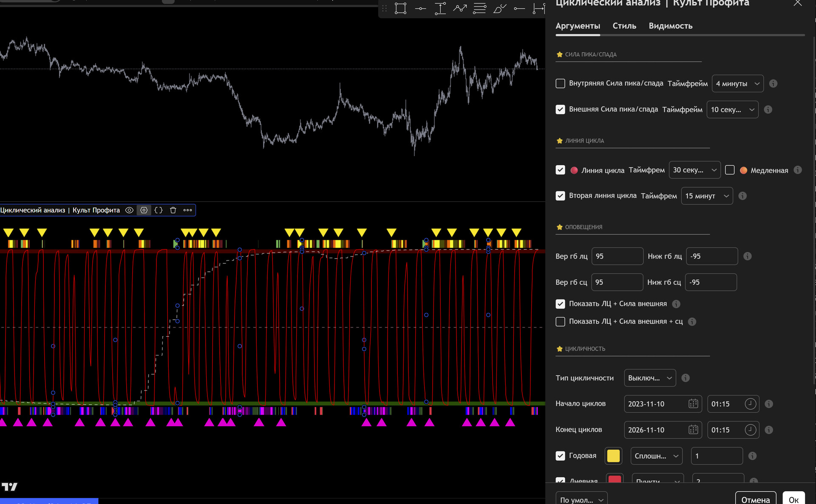Switch to the Видимость tab

click(x=670, y=26)
